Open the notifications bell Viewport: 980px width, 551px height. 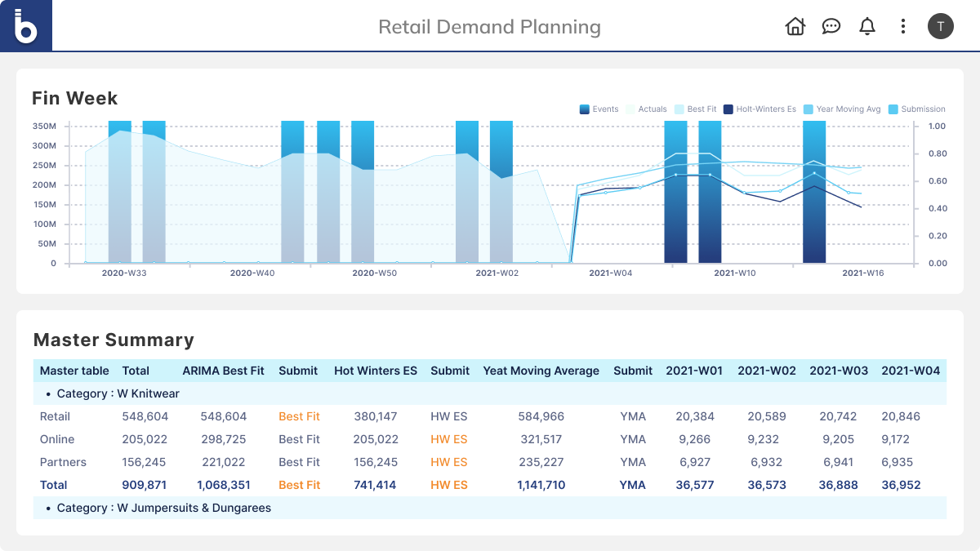click(867, 26)
